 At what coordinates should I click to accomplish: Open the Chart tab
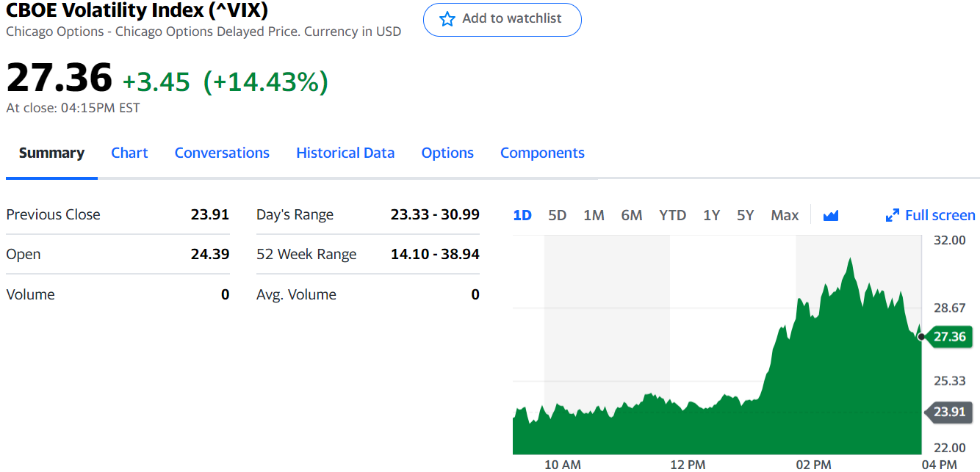click(x=129, y=153)
